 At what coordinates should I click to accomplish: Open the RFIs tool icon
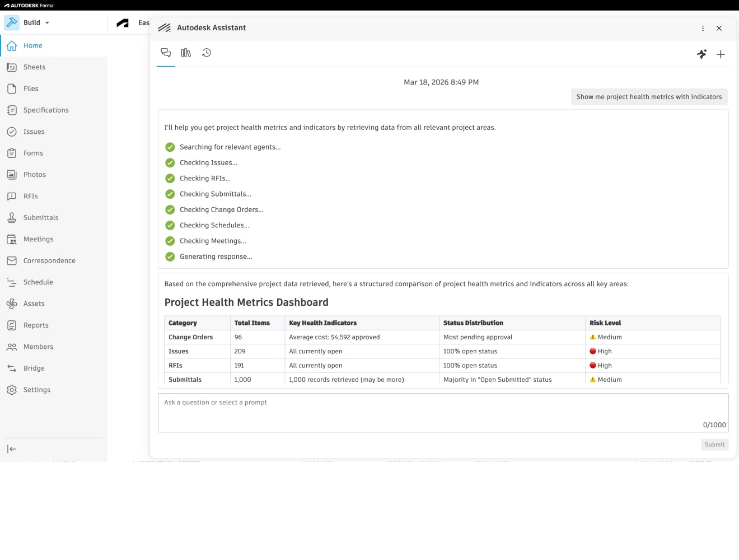12,196
